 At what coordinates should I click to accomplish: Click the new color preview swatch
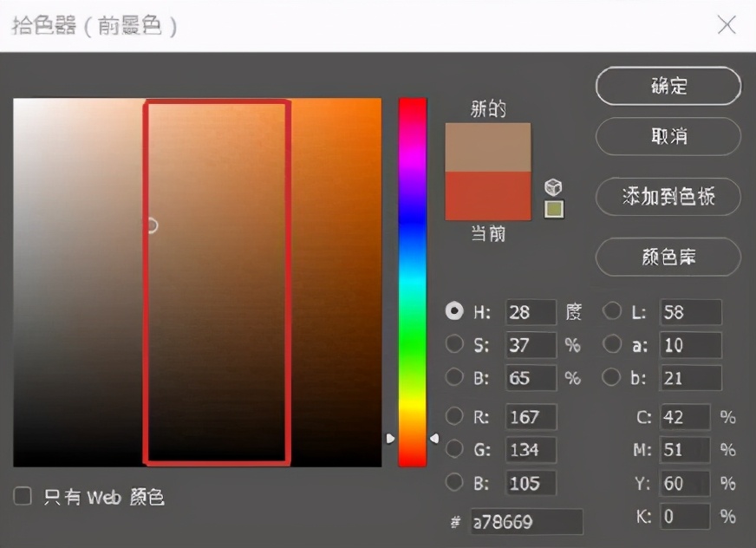click(487, 147)
